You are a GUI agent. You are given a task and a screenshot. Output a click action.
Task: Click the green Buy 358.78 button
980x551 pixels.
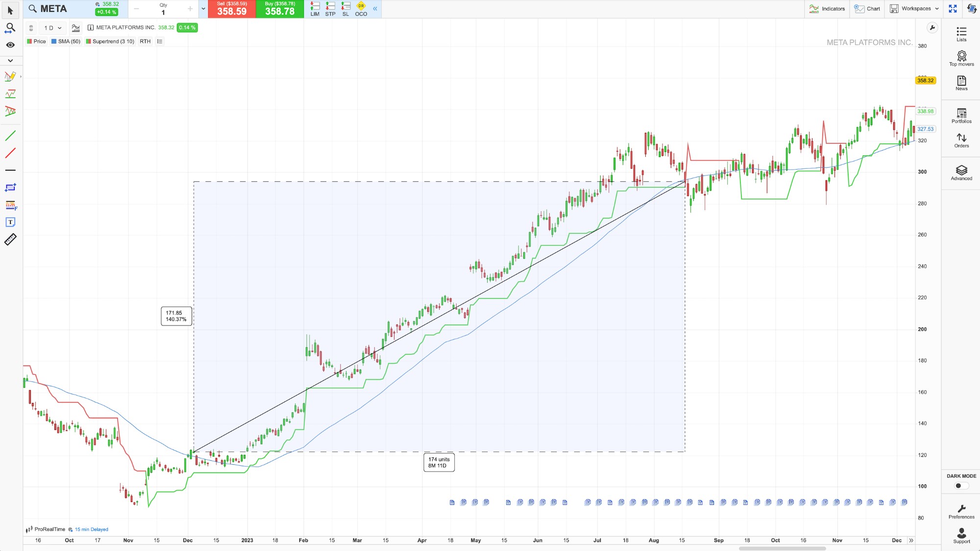click(280, 9)
